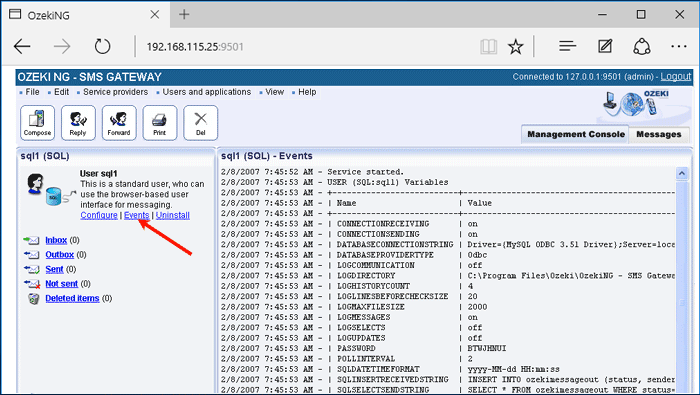The width and height of the screenshot is (700, 395).
Task: Open the Events link for sql1
Action: pyautogui.click(x=137, y=215)
